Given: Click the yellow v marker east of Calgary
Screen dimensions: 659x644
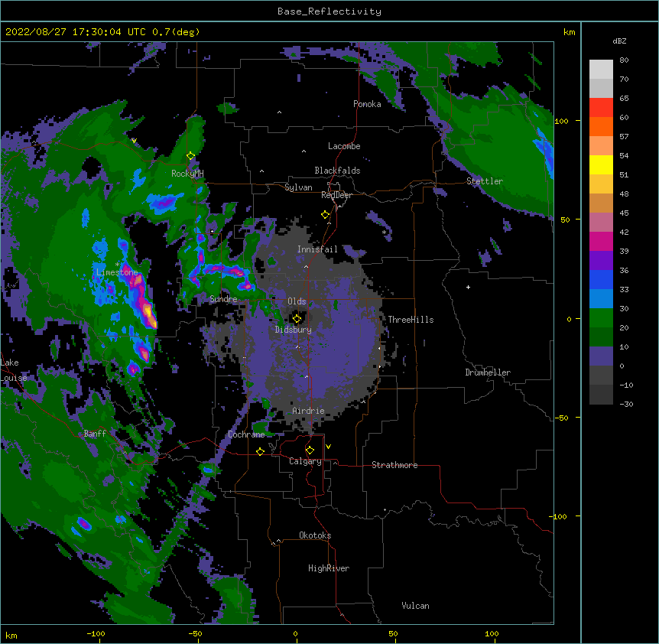Looking at the screenshot, I should click(328, 447).
